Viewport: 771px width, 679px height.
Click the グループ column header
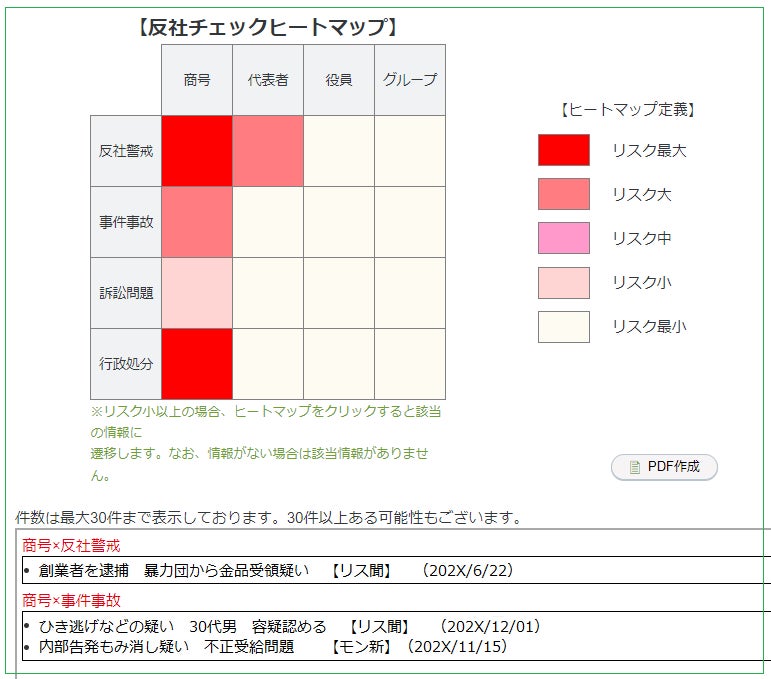click(410, 80)
